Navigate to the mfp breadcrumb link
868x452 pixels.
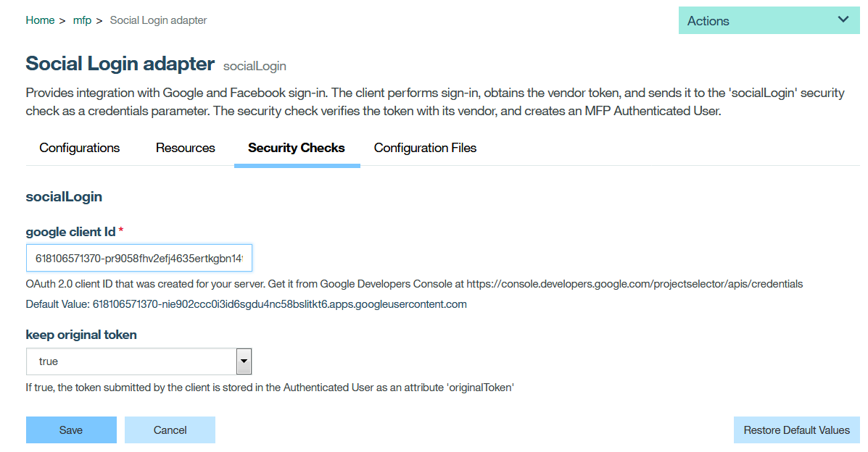point(82,20)
